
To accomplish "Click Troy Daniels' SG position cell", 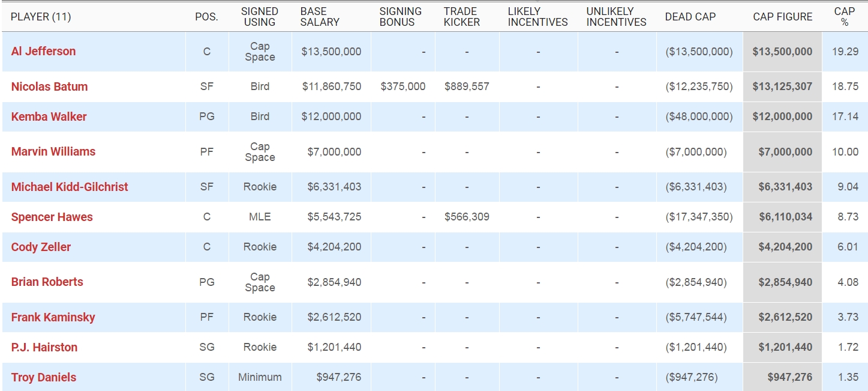I will point(207,377).
